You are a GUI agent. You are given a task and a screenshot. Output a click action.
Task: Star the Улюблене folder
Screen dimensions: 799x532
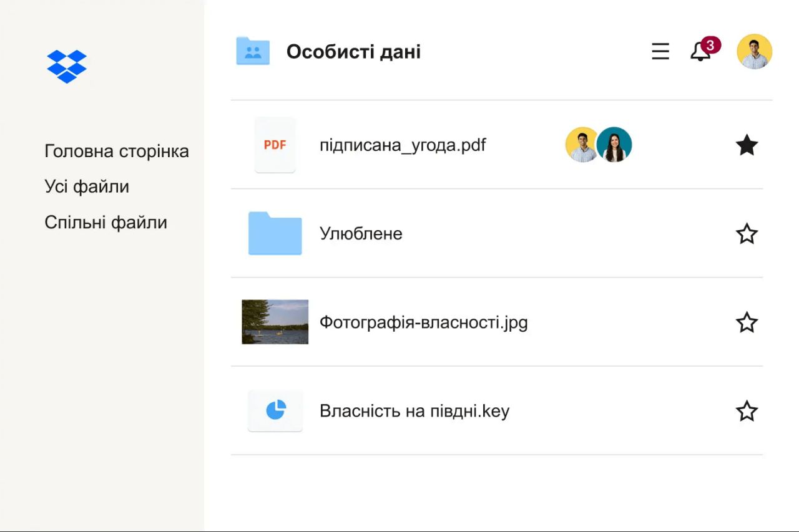(x=747, y=234)
